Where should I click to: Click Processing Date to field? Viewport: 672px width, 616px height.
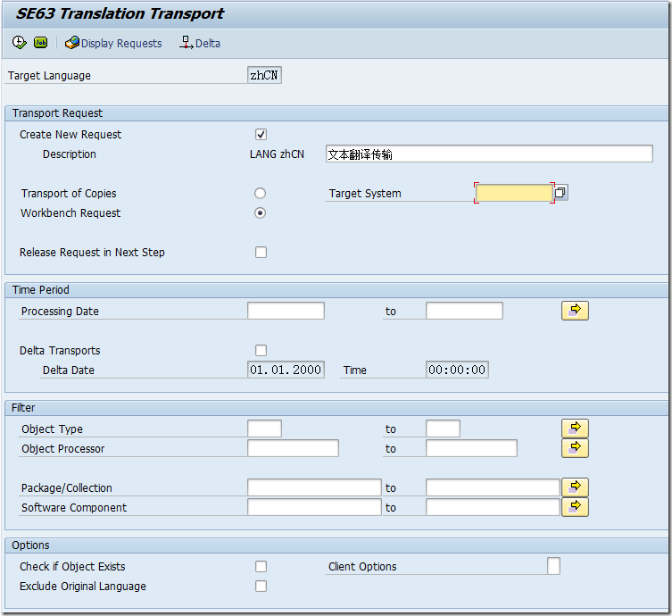pyautogui.click(x=464, y=311)
